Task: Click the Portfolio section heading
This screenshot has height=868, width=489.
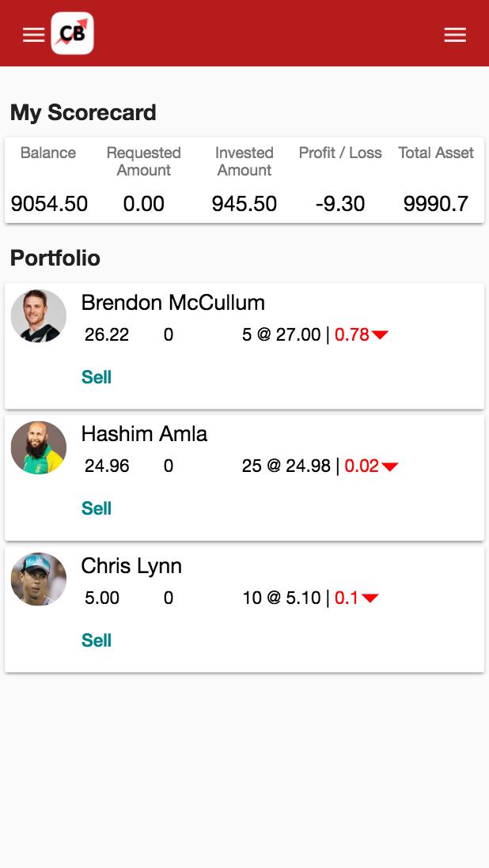Action: [x=55, y=258]
